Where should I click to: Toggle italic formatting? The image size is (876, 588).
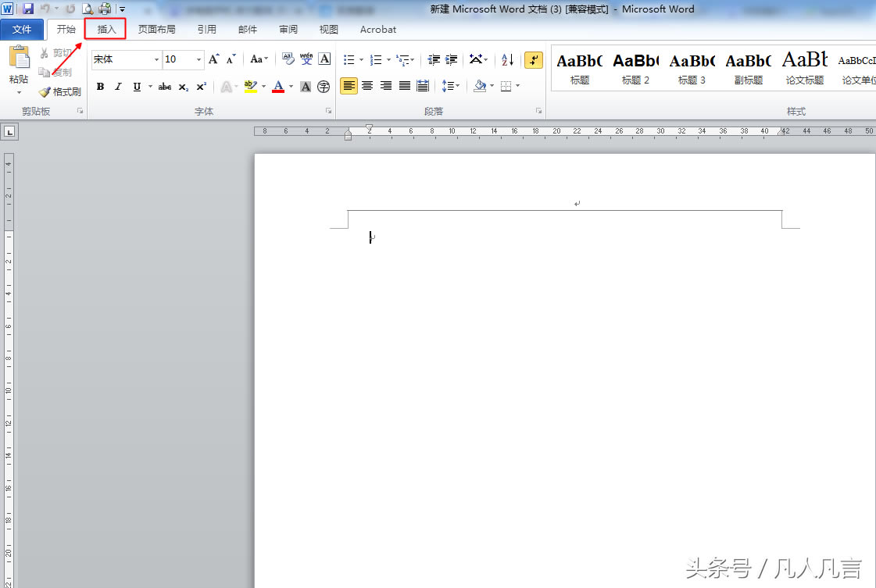click(x=118, y=87)
